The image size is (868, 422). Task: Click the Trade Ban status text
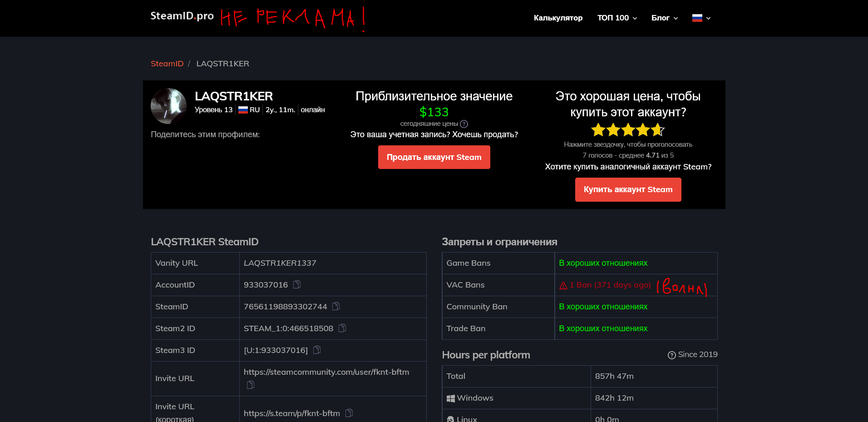603,328
